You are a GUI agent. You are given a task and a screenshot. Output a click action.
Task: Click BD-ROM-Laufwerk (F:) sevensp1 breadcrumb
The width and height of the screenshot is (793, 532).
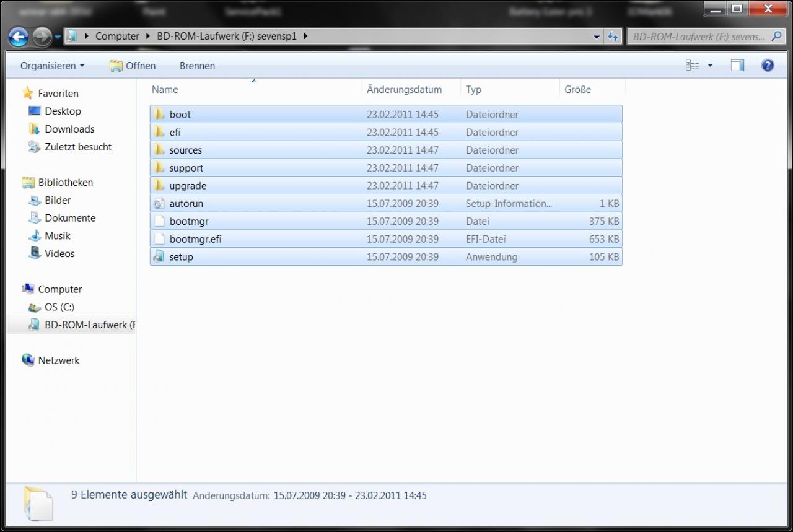pos(227,36)
